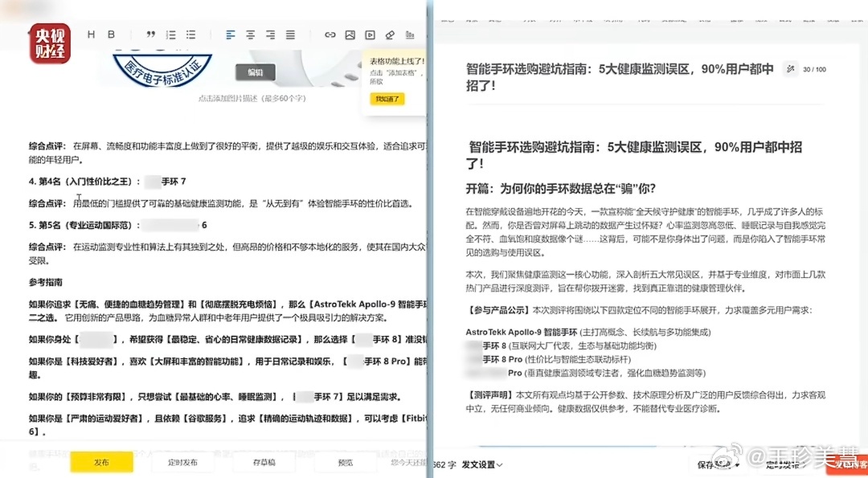Click the line 4. 第4名（入门性价比之王）
Screen dimensions: 868x478
[x=108, y=182]
